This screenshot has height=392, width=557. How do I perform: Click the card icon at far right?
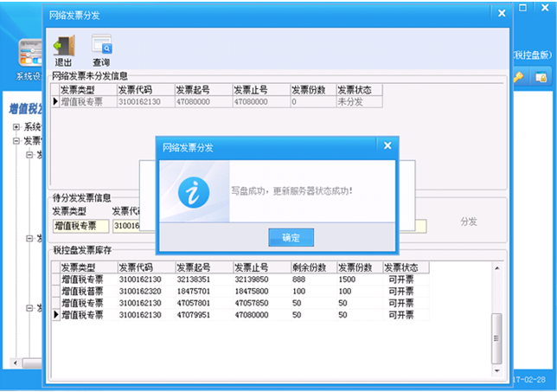pos(540,77)
